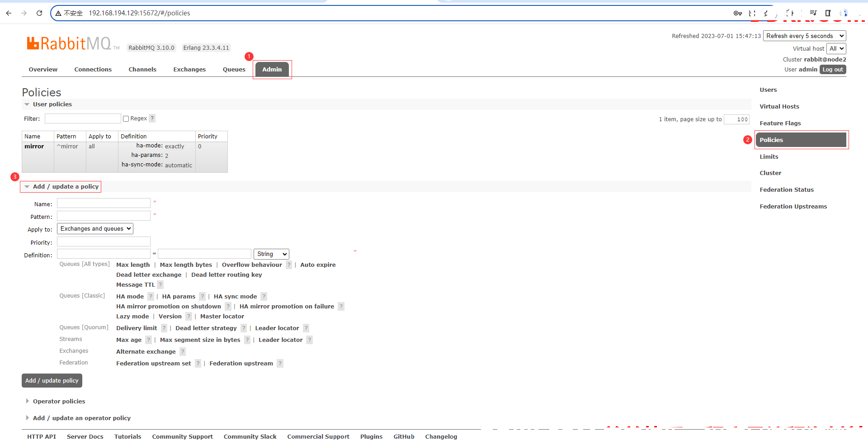868x445 pixels.
Task: Click the Log out button
Action: coord(833,70)
